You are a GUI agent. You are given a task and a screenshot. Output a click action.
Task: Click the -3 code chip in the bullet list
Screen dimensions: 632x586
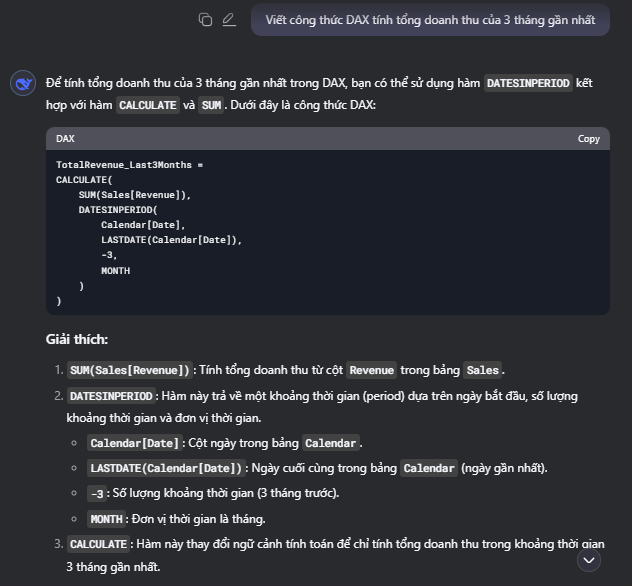click(97, 493)
